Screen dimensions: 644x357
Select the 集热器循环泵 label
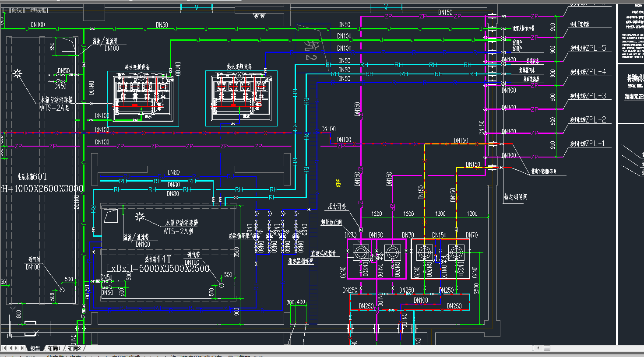301,262
